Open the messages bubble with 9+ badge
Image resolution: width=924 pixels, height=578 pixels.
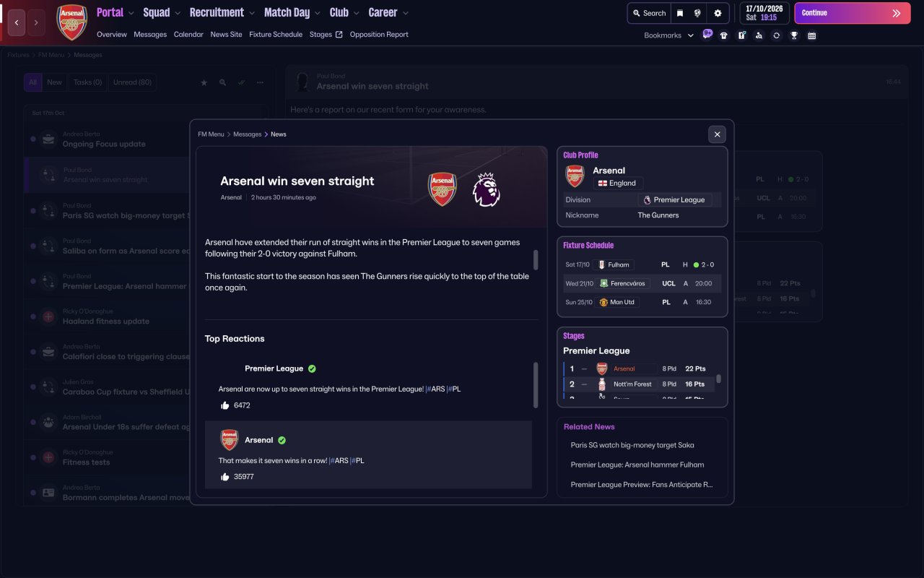(x=707, y=34)
